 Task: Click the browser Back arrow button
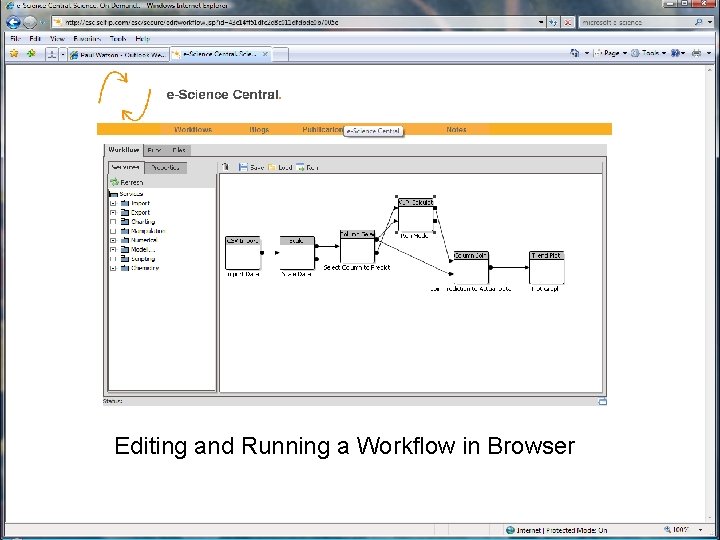[13, 22]
